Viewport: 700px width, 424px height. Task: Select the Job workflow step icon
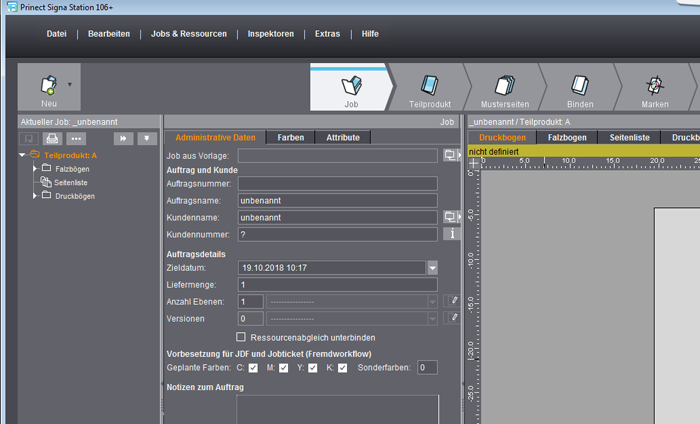click(x=351, y=85)
